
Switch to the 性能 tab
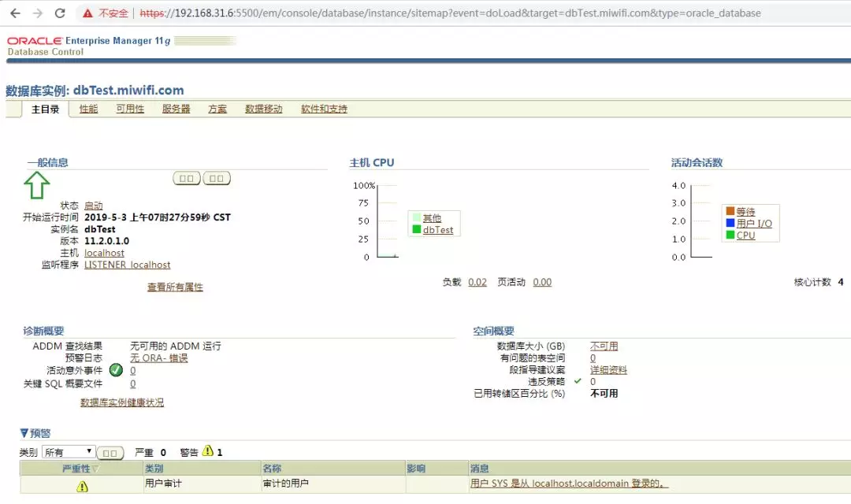coord(88,109)
